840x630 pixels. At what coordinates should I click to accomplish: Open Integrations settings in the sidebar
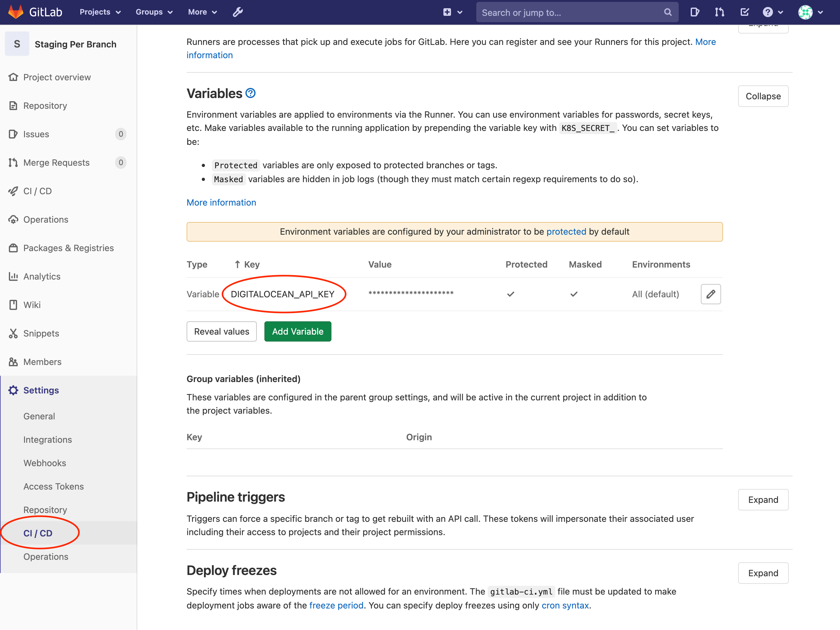[47, 440]
